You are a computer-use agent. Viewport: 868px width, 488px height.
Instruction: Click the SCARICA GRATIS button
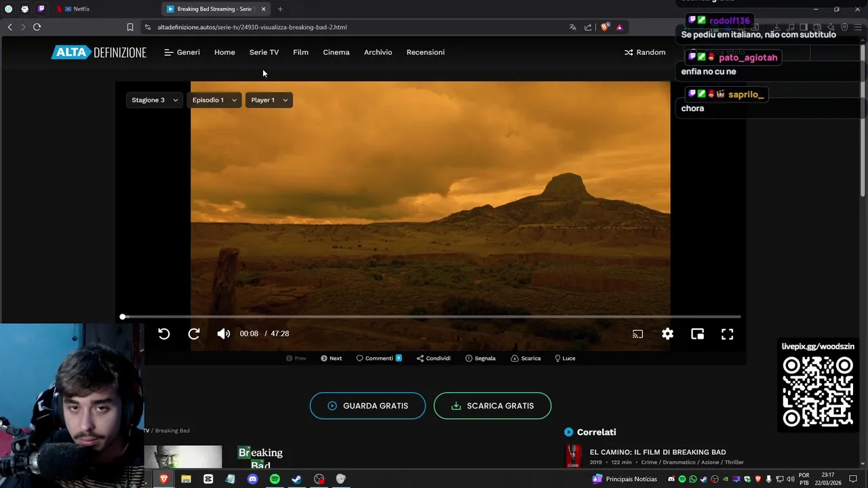492,405
